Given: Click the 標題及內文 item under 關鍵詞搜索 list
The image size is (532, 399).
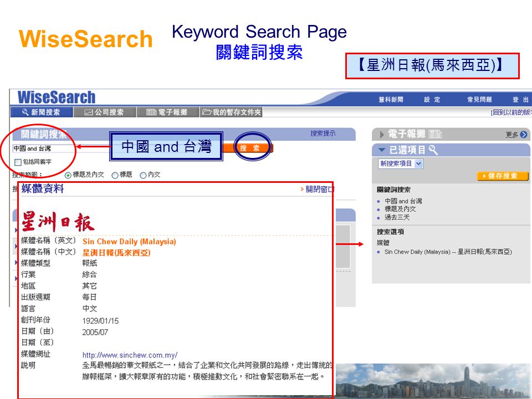Looking at the screenshot, I should point(400,209).
